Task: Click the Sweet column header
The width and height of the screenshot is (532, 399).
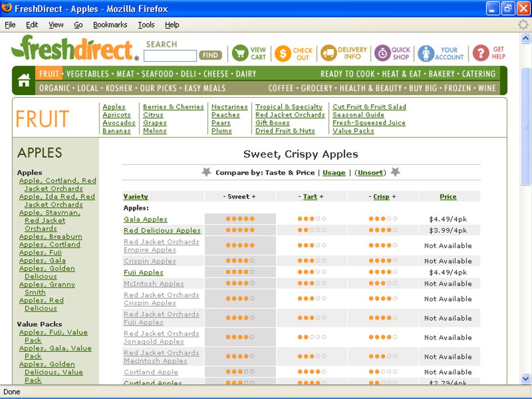Action: (239, 197)
